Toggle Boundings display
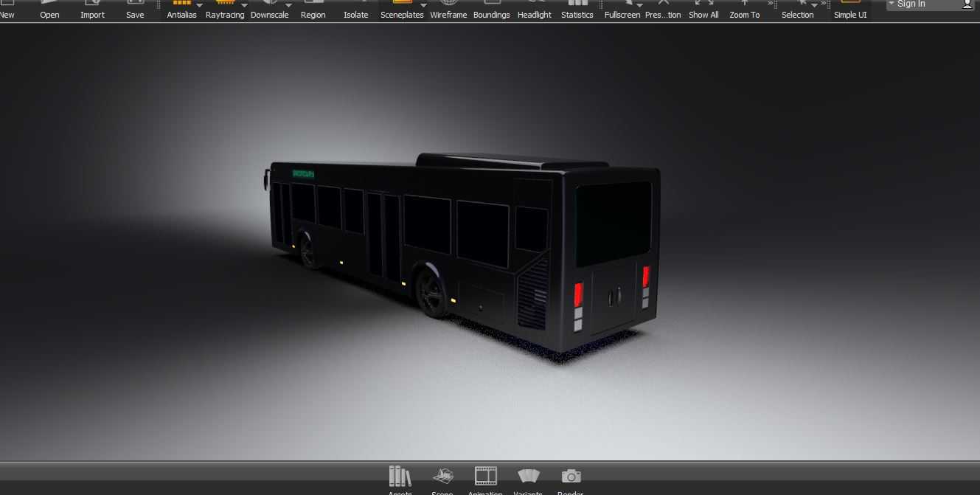 [491, 10]
